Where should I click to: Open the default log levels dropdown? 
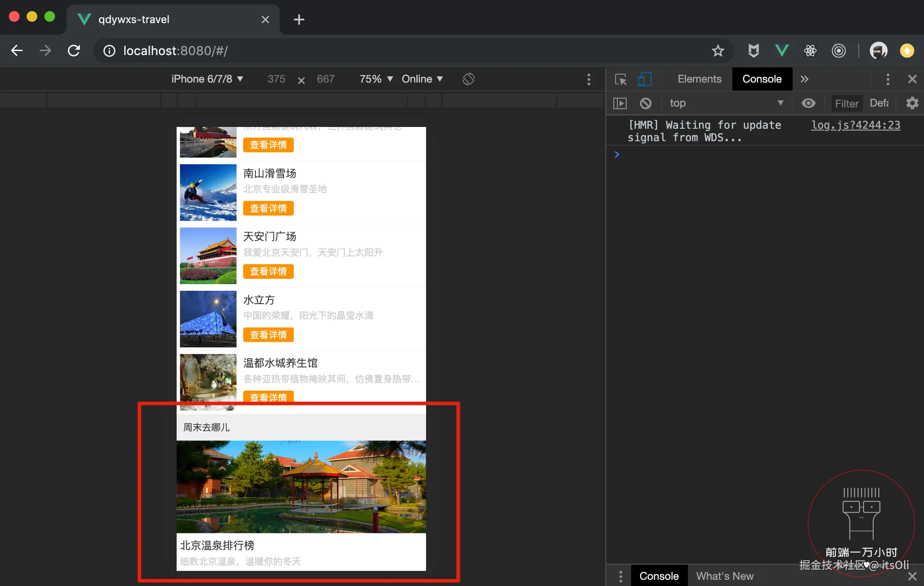coord(879,103)
